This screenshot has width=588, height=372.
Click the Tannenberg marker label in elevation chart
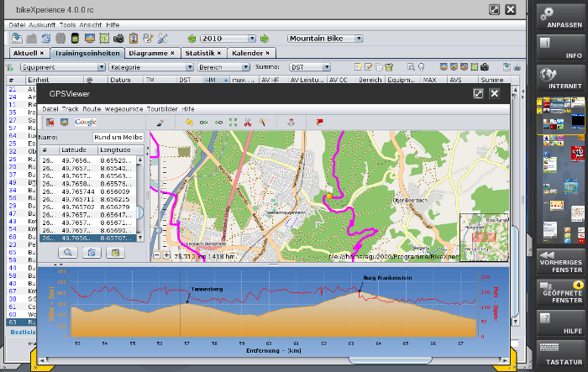207,289
